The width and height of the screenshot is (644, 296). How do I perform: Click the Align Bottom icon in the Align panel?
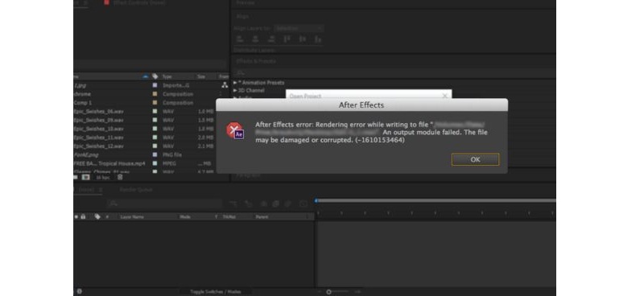pyautogui.click(x=317, y=39)
